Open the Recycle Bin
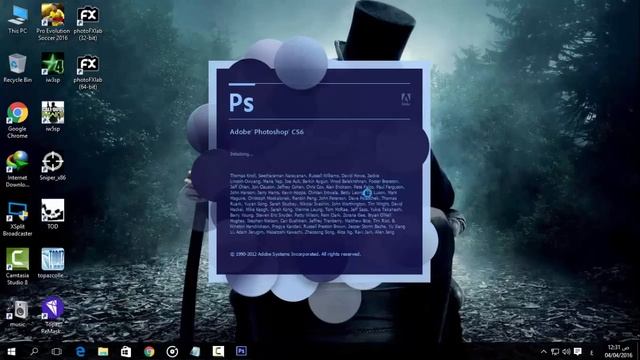The width and height of the screenshot is (640, 360). click(x=17, y=68)
